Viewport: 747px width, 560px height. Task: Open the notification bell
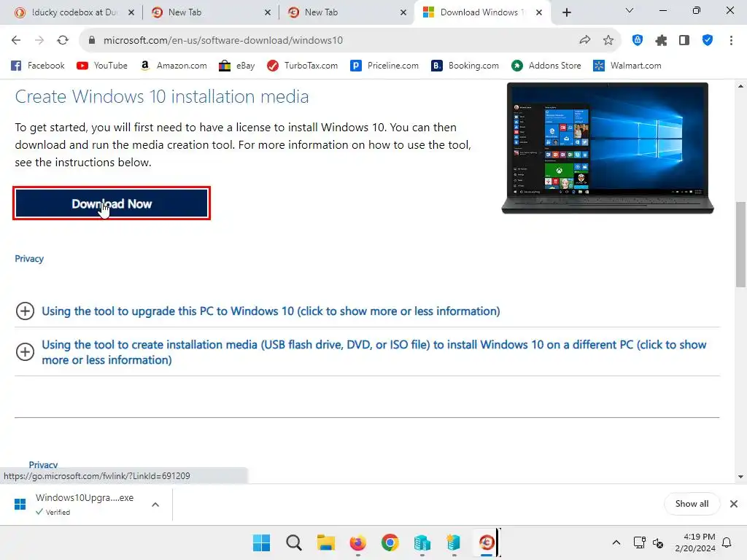click(727, 542)
